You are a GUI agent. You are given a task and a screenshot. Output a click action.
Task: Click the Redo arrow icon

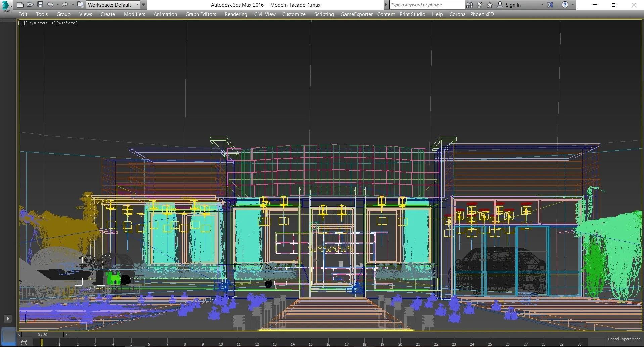(x=65, y=5)
